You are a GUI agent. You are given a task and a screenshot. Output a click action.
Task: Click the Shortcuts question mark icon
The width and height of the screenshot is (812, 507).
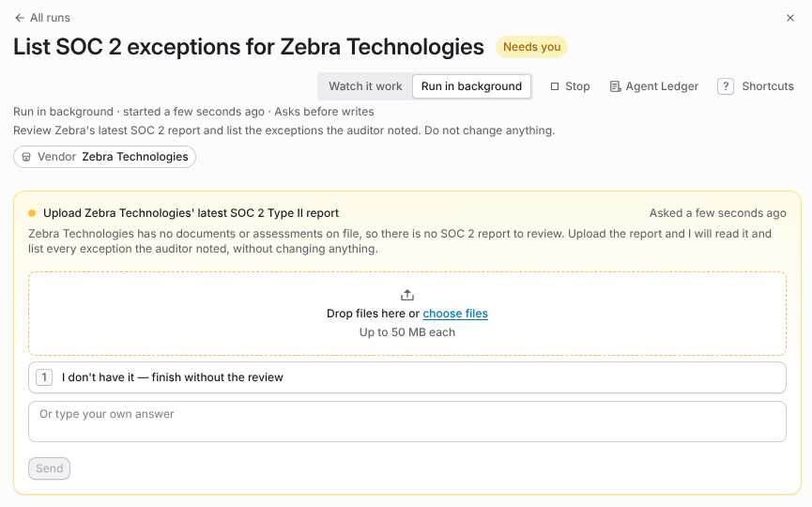pyautogui.click(x=726, y=86)
